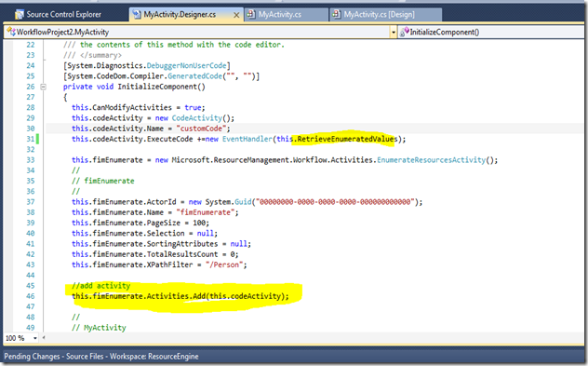Click the Source Control Explorer tab icon
This screenshot has width=588, height=366.
coord(20,15)
